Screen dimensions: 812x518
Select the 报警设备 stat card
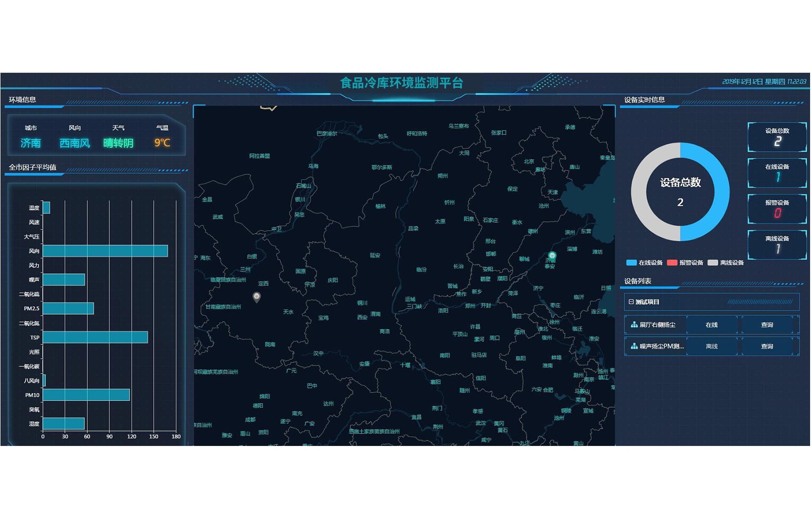point(777,209)
